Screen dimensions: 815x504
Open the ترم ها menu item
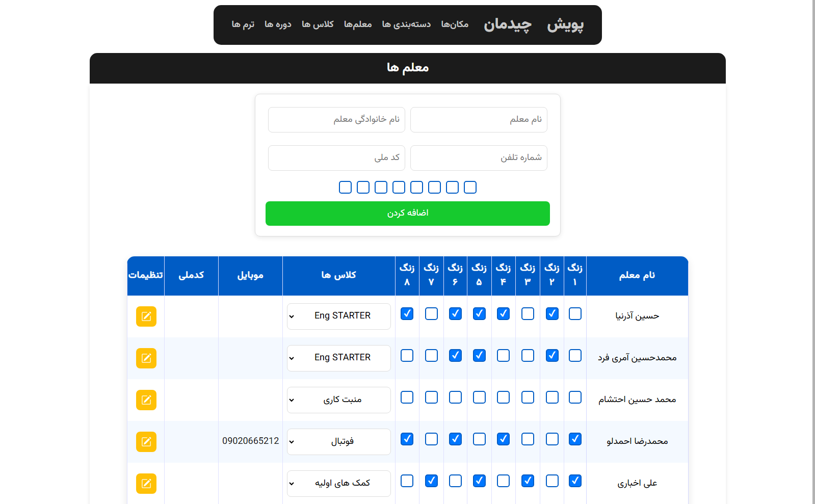[x=243, y=24]
